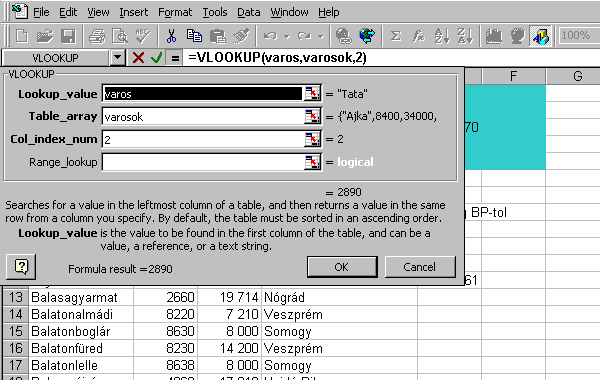Open the File menu

(41, 12)
